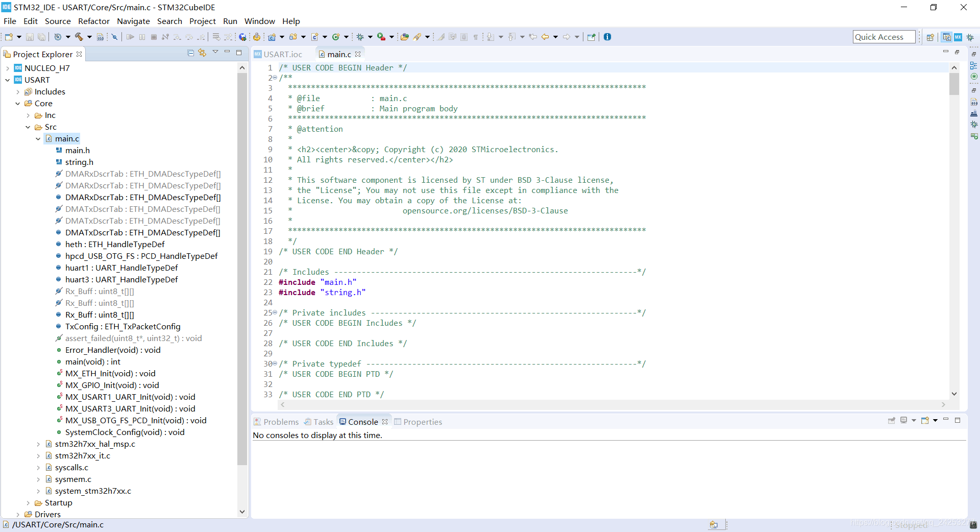
Task: Click the Resume debug icon
Action: coord(130,37)
